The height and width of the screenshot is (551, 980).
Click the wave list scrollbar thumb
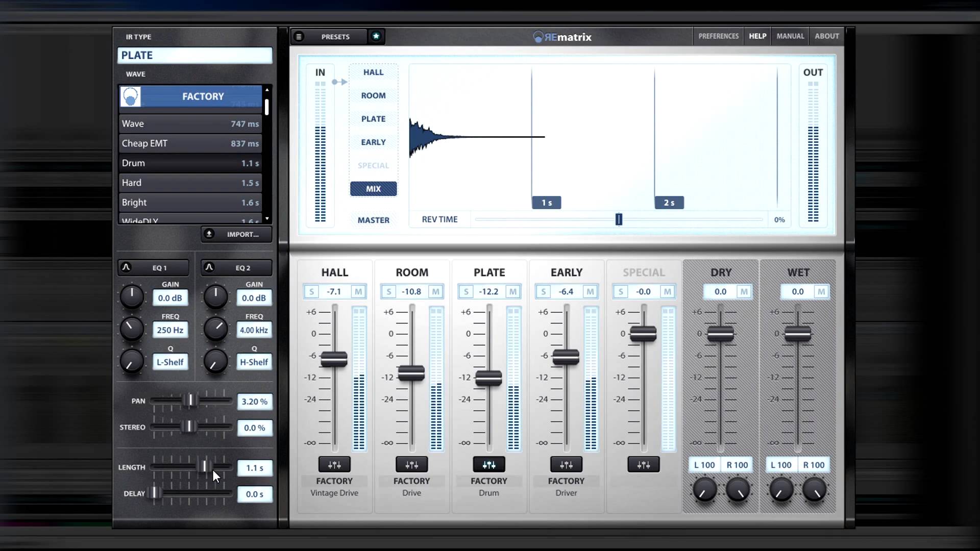267,107
